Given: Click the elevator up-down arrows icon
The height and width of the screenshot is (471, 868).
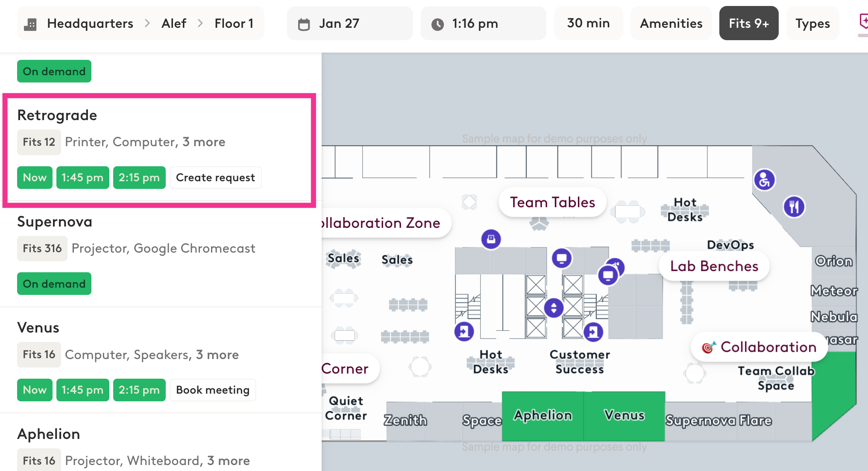Looking at the screenshot, I should click(x=554, y=308).
